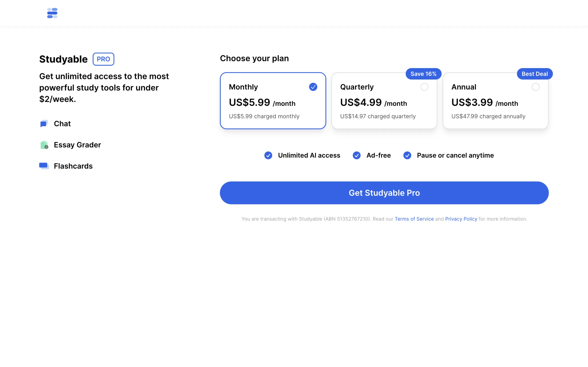Screen dimensions: 588x367
Task: Open the Privacy Policy link
Action: [x=461, y=219]
